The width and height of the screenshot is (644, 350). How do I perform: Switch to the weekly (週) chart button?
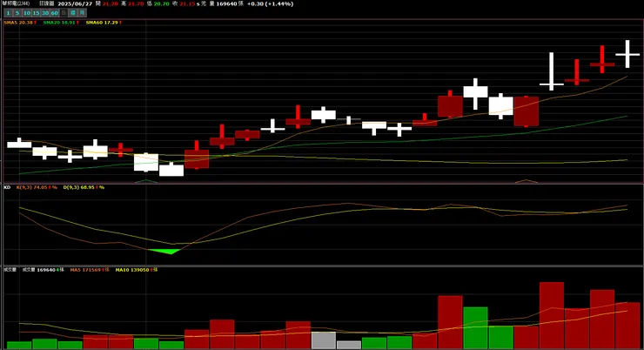[73, 13]
